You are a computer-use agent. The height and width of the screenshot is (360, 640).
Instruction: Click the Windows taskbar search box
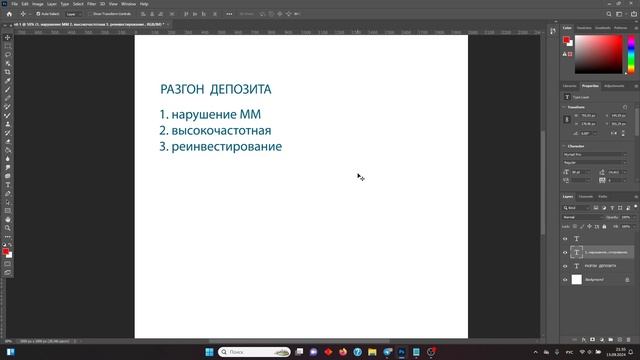254,352
